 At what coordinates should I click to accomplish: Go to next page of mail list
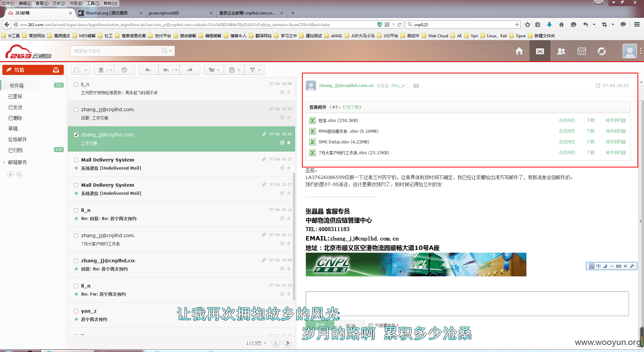(287, 343)
